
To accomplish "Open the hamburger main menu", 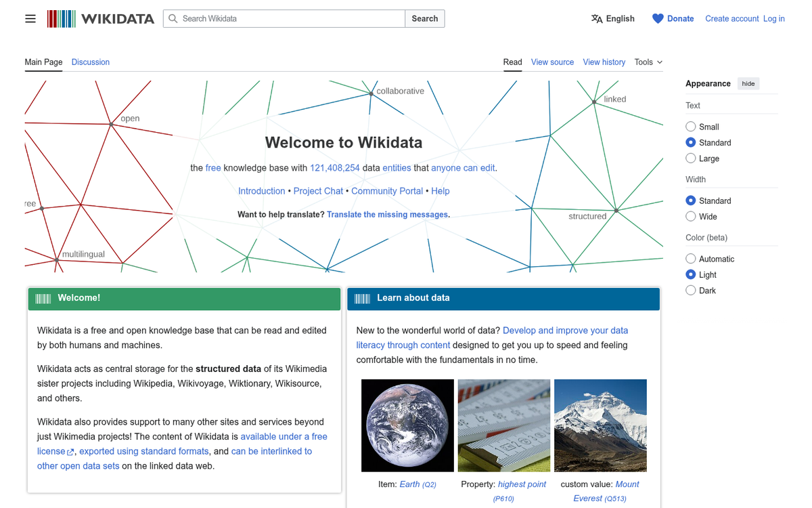I will pyautogui.click(x=30, y=19).
